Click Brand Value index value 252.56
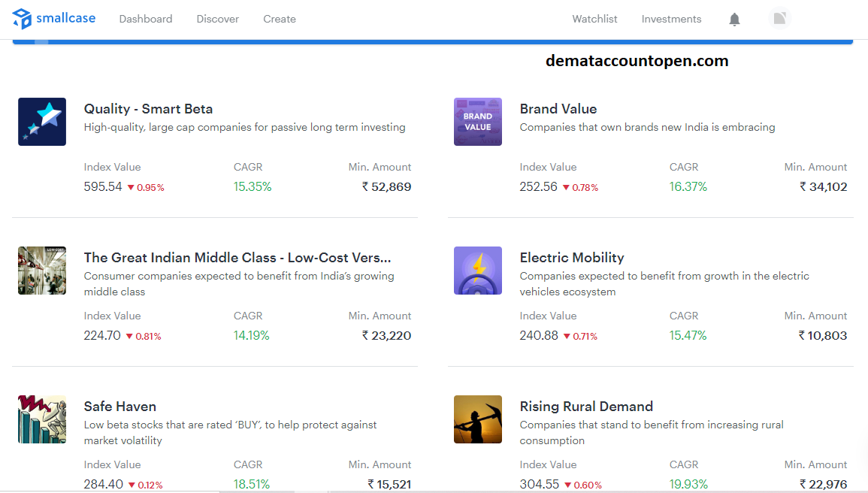Image resolution: width=868 pixels, height=493 pixels. [x=539, y=187]
